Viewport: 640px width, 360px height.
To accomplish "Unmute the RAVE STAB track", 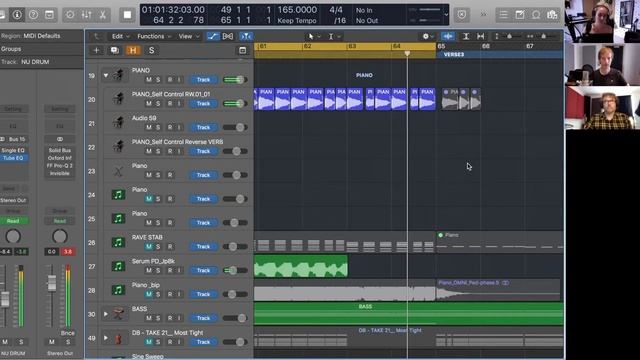I will tap(149, 247).
